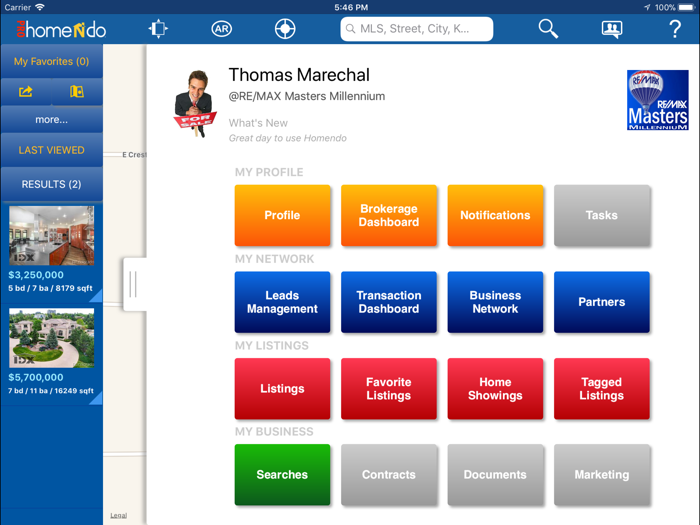Screen dimensions: 700x525
Task: Open the Documents tile
Action: (x=496, y=475)
